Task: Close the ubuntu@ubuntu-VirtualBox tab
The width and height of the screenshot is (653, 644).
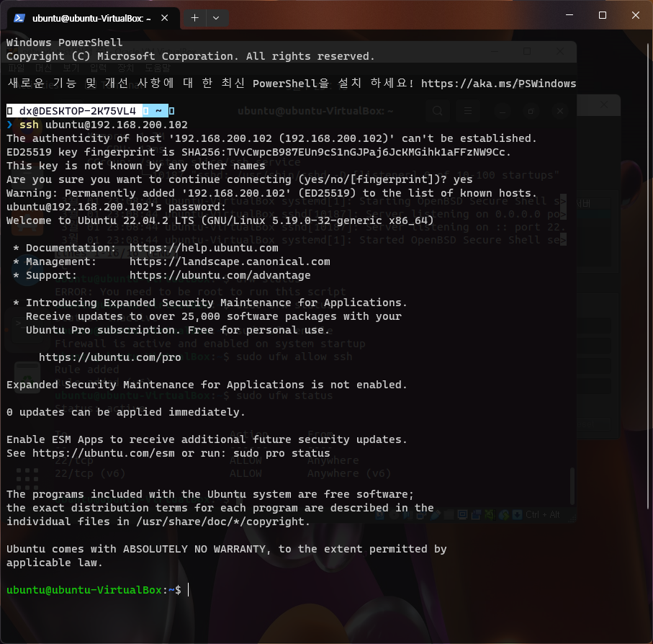Action: [x=164, y=18]
